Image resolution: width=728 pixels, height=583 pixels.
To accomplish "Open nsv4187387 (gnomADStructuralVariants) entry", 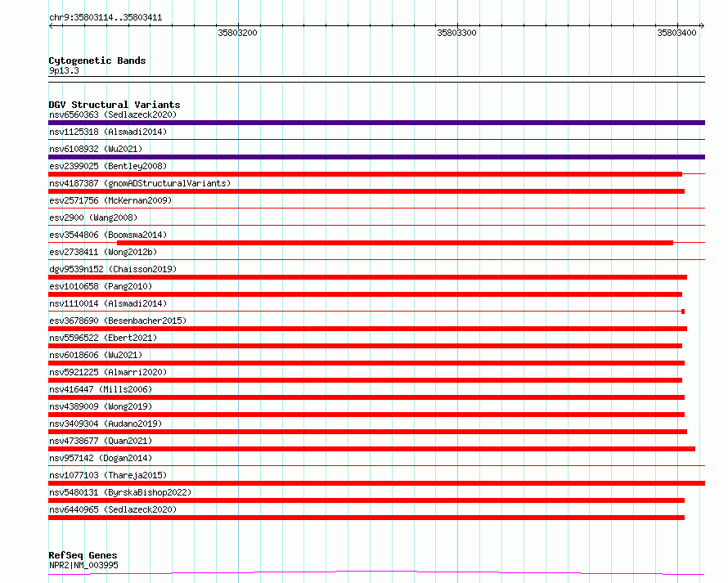I will [x=140, y=183].
